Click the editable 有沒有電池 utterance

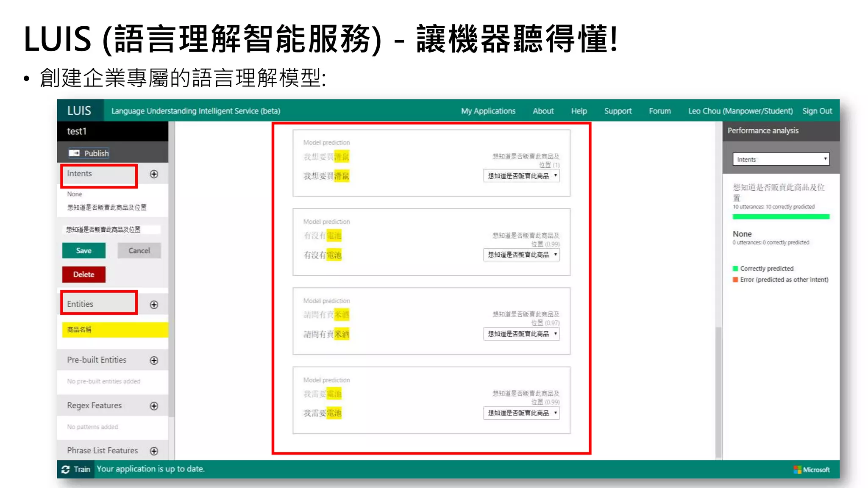pos(323,255)
